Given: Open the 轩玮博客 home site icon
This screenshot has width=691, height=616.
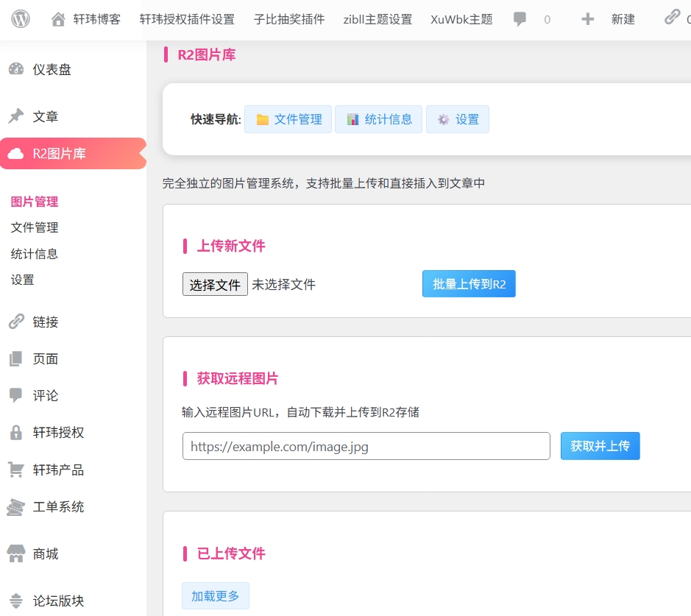Looking at the screenshot, I should (x=59, y=20).
